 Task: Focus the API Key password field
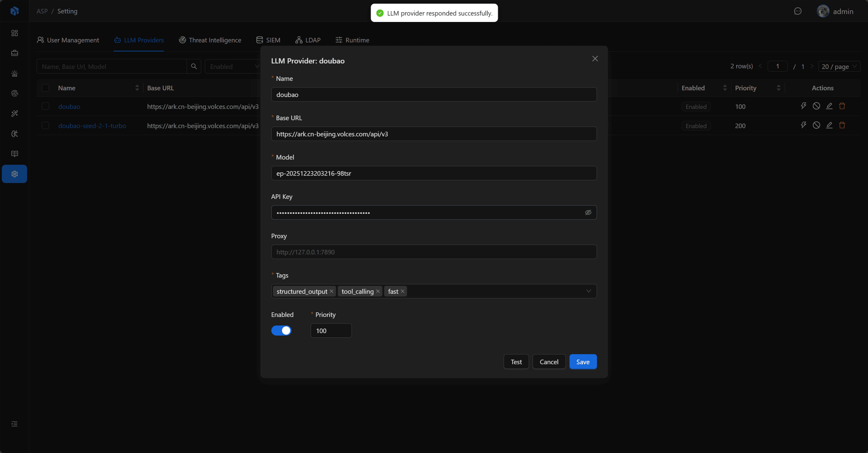[x=434, y=212]
